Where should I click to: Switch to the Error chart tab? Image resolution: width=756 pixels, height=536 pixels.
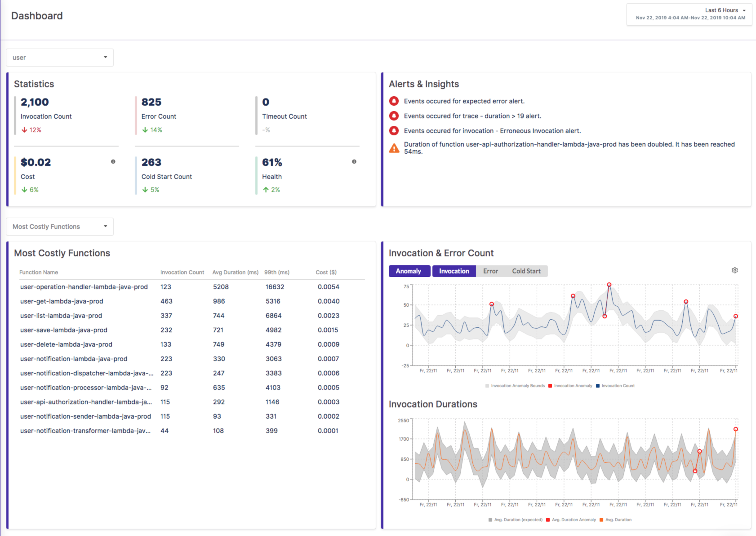(x=490, y=271)
